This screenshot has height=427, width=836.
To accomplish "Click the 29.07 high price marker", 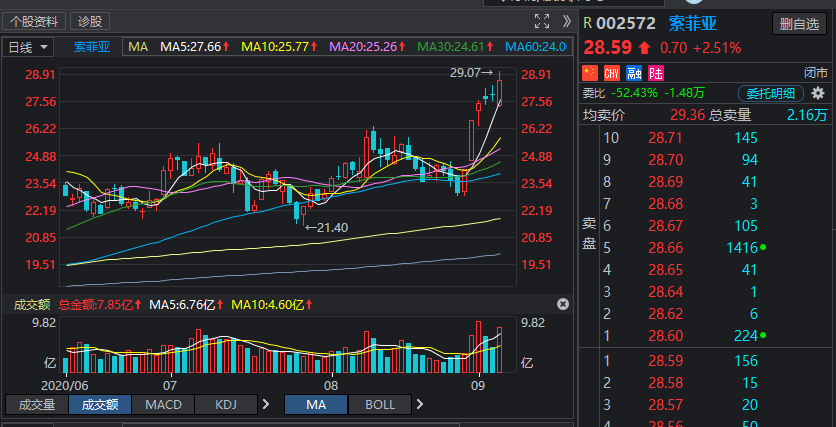I will click(471, 72).
